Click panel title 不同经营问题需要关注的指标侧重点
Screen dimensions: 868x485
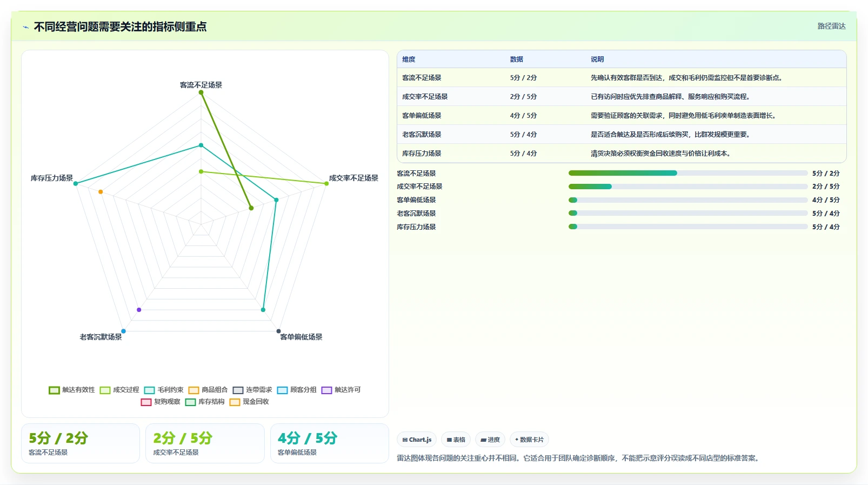120,26
